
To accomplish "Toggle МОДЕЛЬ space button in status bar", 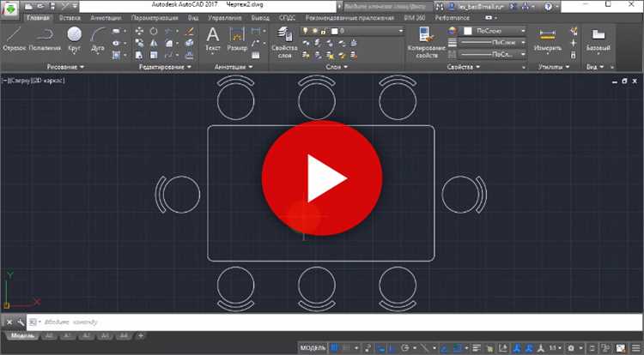I will [x=313, y=348].
